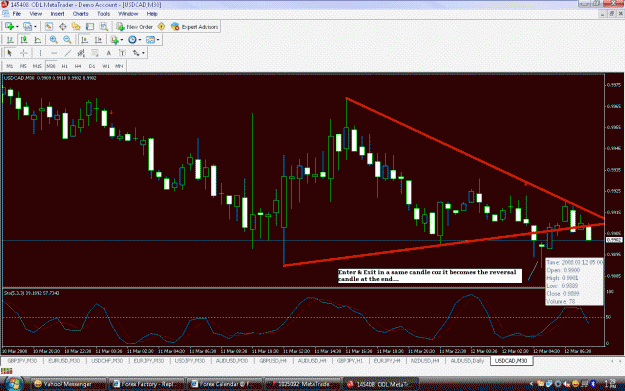Open the Indicators list icon
Viewport: 625px width, 391px height.
[x=115, y=40]
